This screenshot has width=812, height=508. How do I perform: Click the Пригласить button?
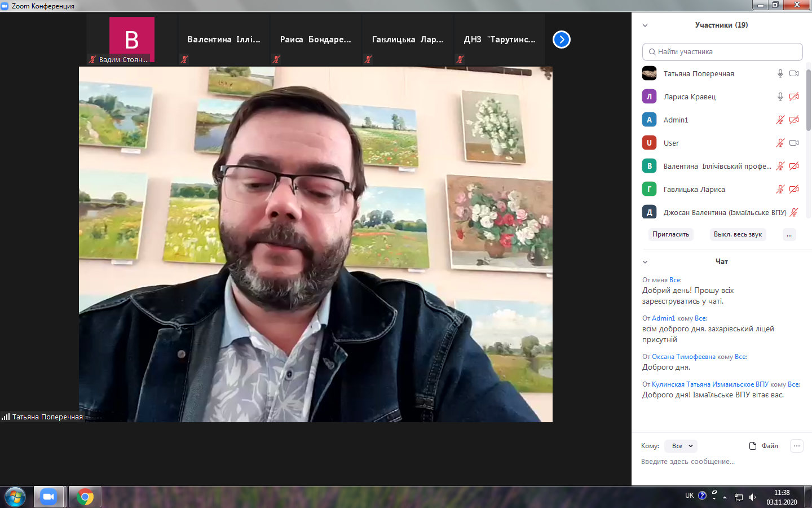670,234
